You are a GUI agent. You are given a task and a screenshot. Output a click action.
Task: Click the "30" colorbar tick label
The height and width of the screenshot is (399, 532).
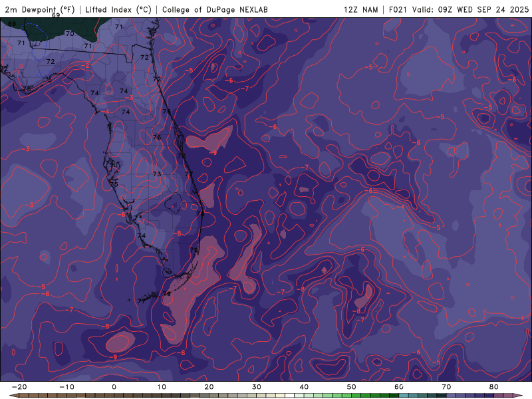click(257, 387)
